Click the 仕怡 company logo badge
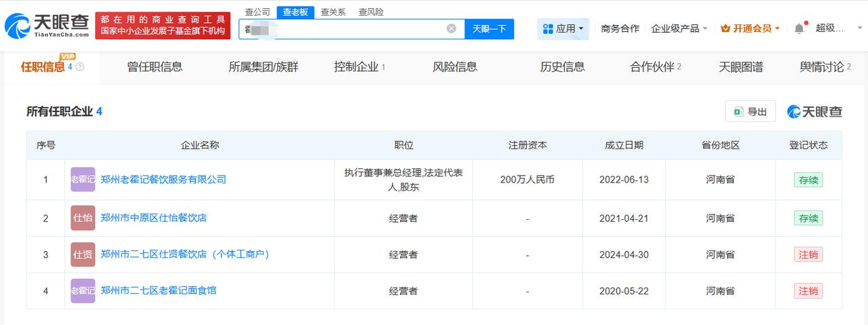Image resolution: width=868 pixels, height=325 pixels. pyautogui.click(x=83, y=218)
